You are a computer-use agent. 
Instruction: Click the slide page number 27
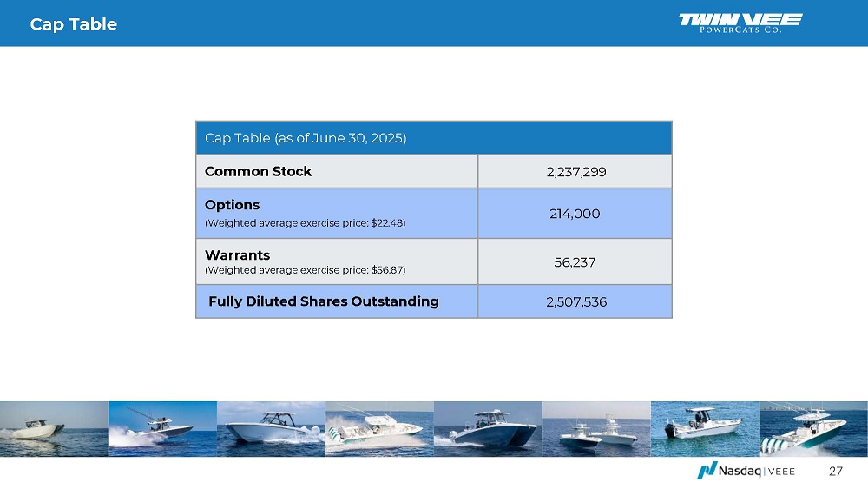click(835, 472)
